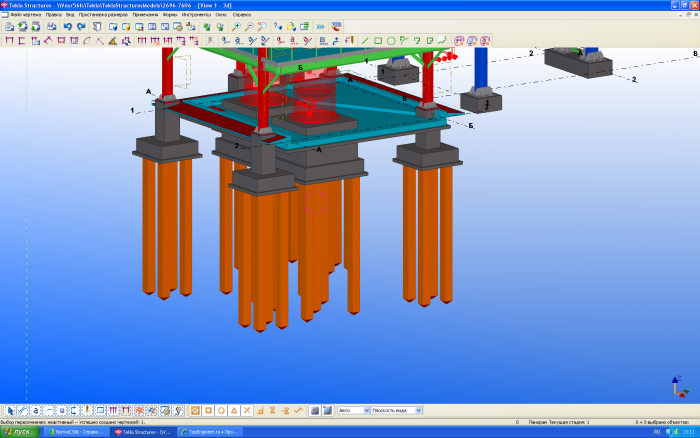Click the inquire object question-mark icon
Viewport: 700px width, 438px height.
[278, 27]
